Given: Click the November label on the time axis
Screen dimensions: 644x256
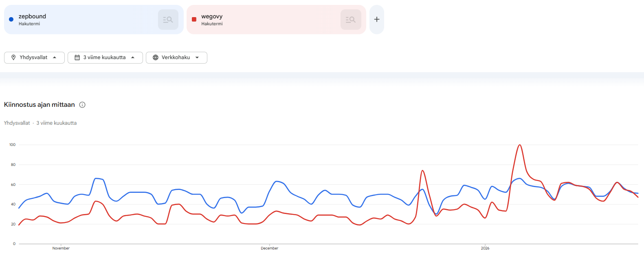Looking at the screenshot, I should point(61,248).
